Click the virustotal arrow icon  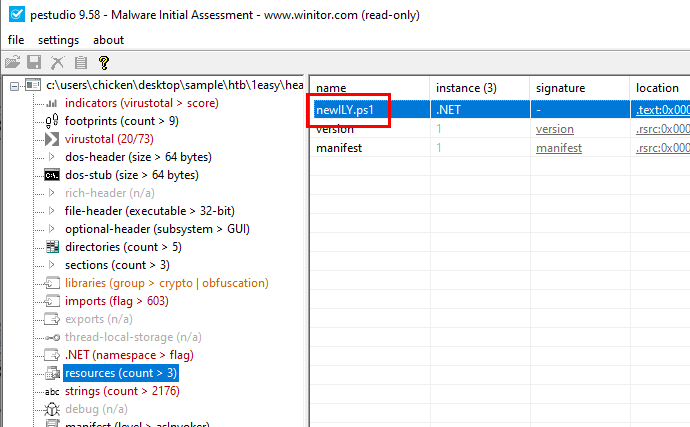(x=52, y=139)
